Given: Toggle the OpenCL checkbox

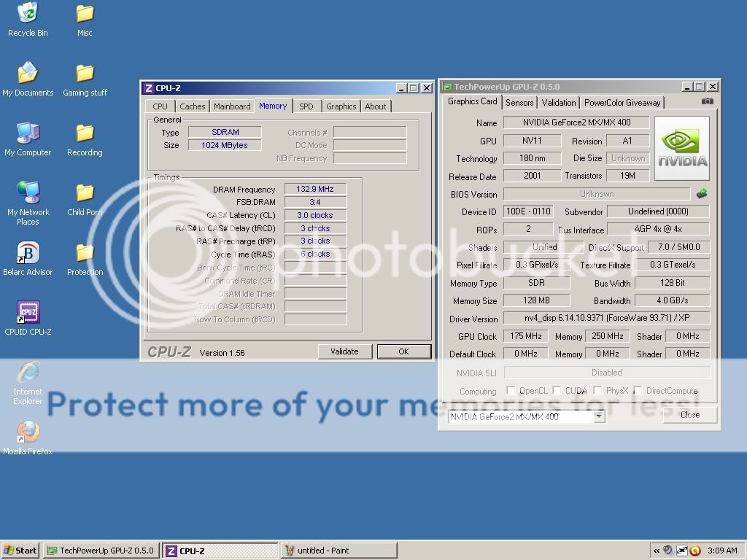Looking at the screenshot, I should click(x=511, y=391).
